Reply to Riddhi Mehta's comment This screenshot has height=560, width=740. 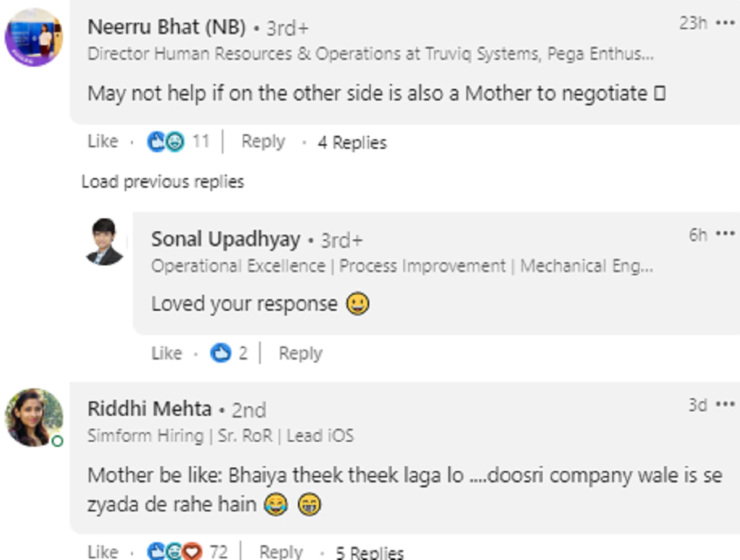point(281,551)
